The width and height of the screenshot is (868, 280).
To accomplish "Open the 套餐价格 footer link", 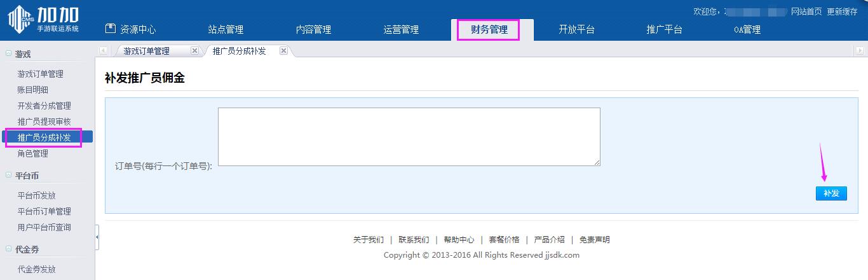I will [x=504, y=240].
